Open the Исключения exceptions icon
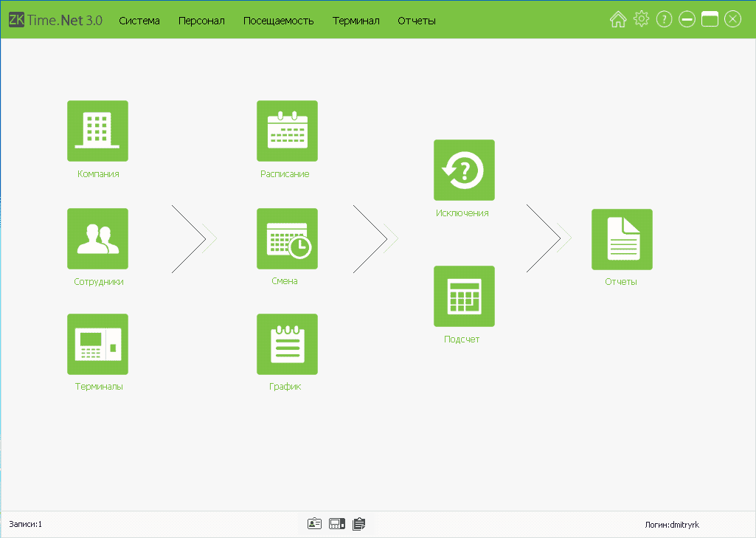 coord(464,170)
